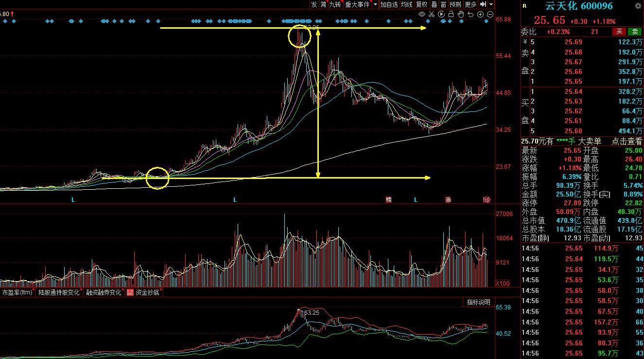The image size is (644, 359).
Task: Click 加自选 to add to watchlist
Action: coord(389,4)
